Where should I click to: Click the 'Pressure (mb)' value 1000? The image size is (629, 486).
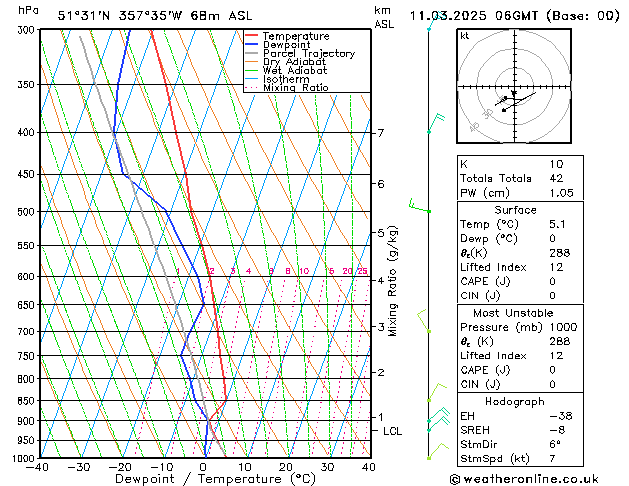(x=563, y=327)
